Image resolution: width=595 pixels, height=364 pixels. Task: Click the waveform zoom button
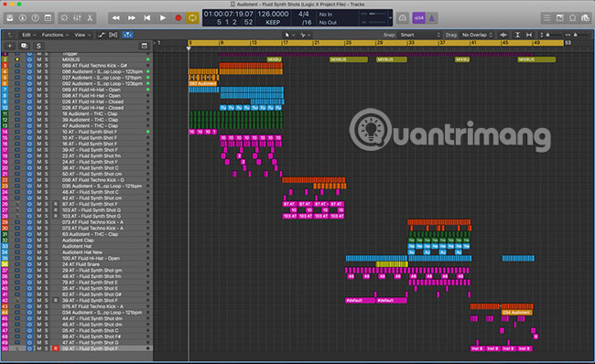coord(503,35)
